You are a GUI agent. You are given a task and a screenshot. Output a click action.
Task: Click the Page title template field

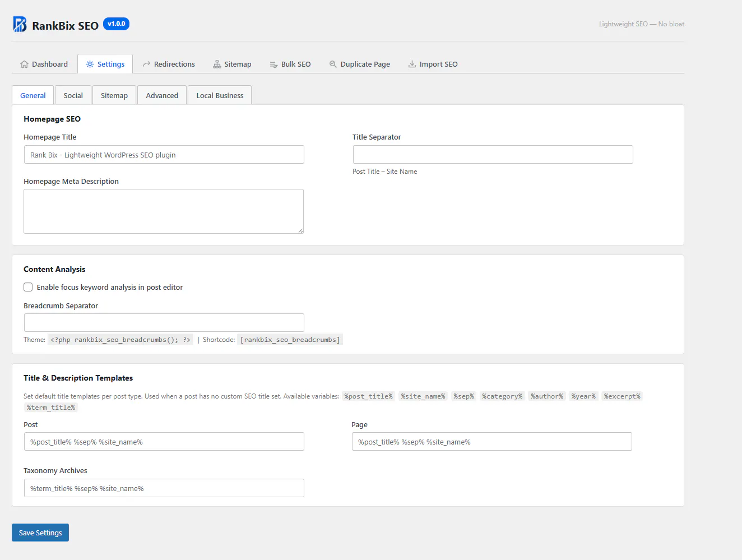pos(492,442)
